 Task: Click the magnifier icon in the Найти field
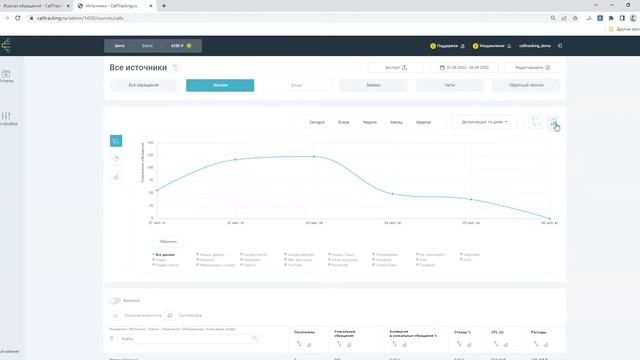(255, 338)
